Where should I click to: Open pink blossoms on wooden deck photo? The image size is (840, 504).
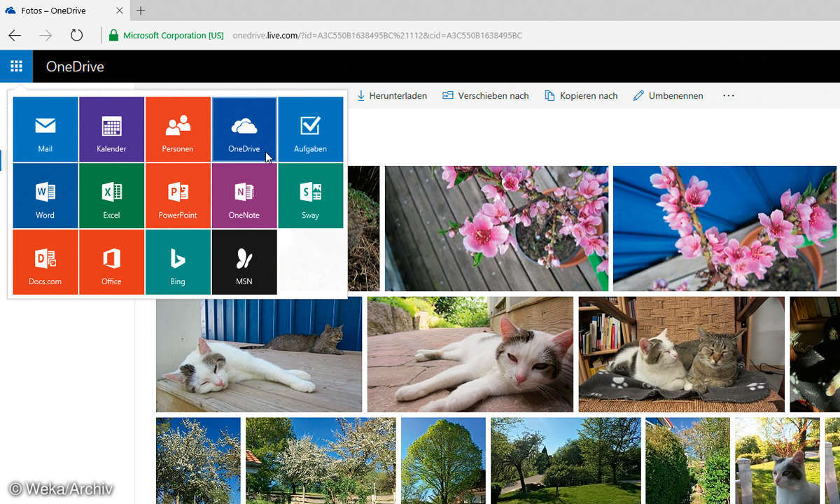[496, 228]
